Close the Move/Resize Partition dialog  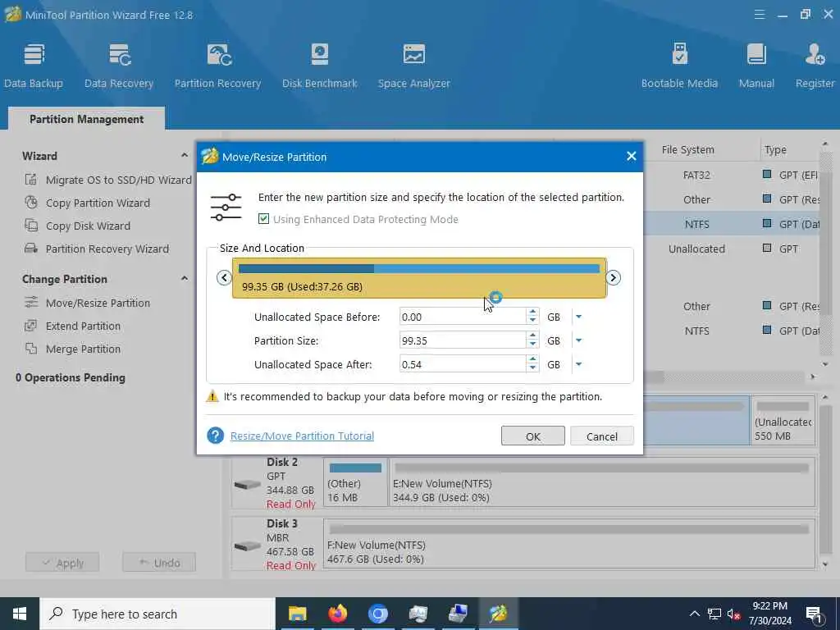click(x=632, y=156)
